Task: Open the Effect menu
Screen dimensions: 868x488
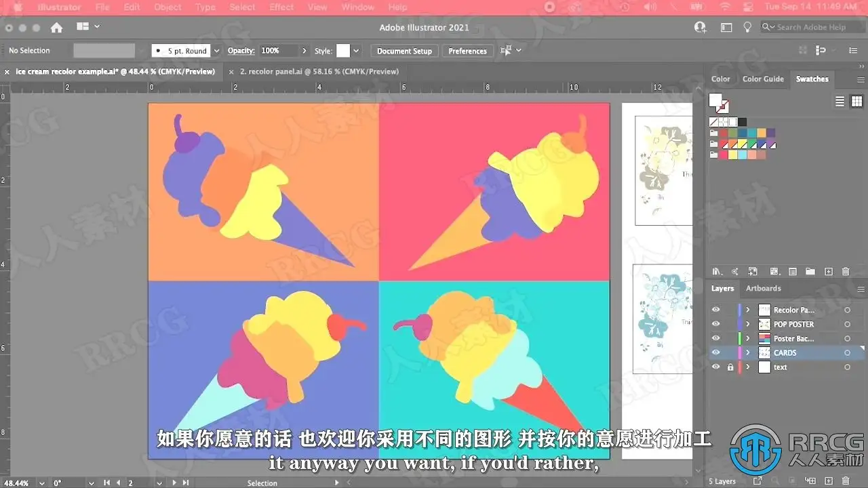Action: pos(281,7)
